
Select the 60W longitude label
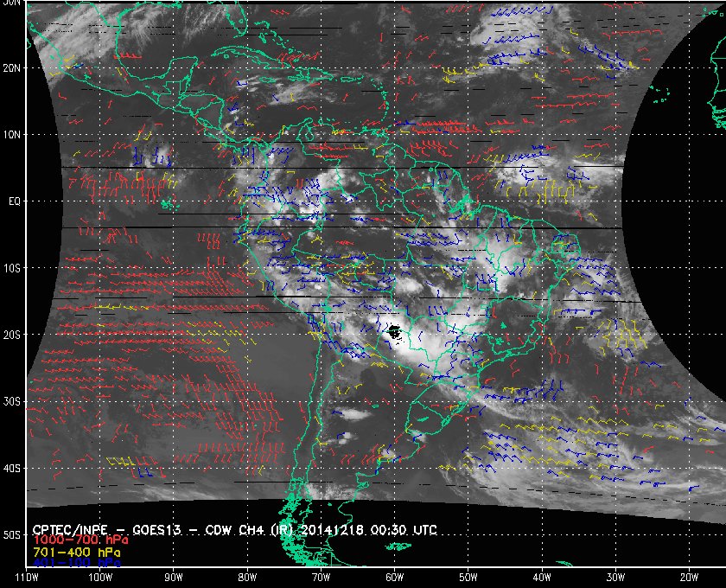pos(394,577)
